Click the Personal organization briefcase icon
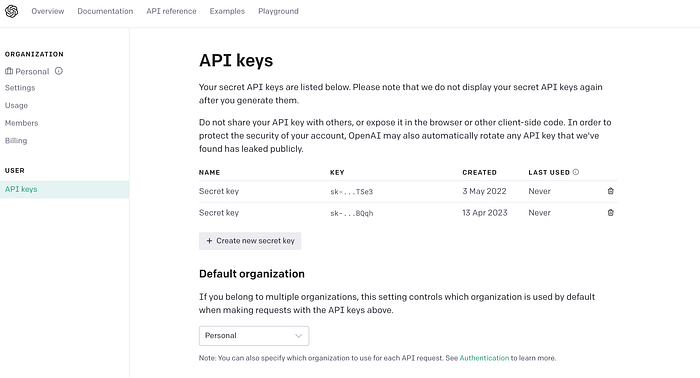This screenshot has width=700, height=378. (9, 71)
